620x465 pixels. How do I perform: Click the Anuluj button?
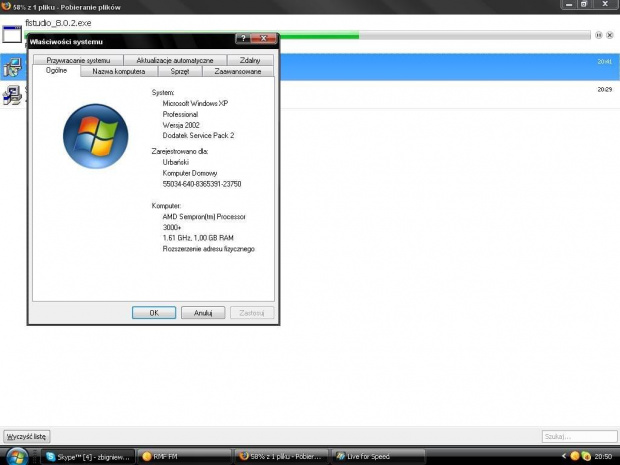(203, 313)
